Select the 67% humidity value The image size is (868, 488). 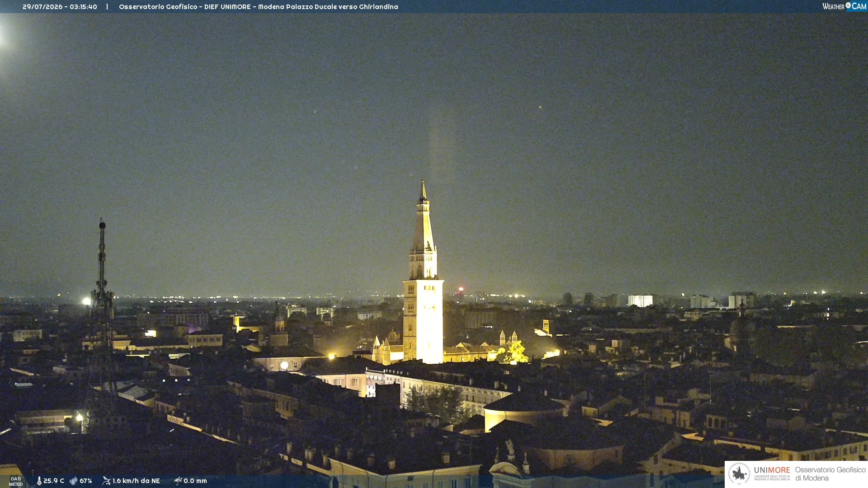point(86,481)
